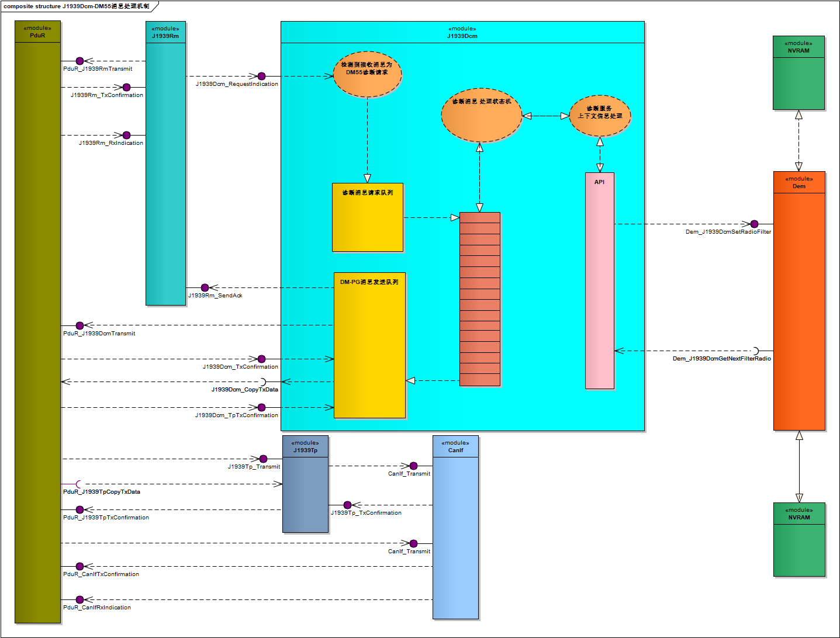Select the J1939Tp_Transmit port circle
The image size is (840, 638).
pyautogui.click(x=263, y=459)
